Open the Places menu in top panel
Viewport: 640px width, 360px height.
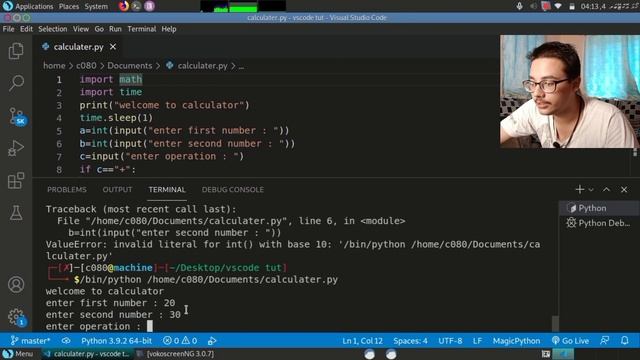pos(69,7)
